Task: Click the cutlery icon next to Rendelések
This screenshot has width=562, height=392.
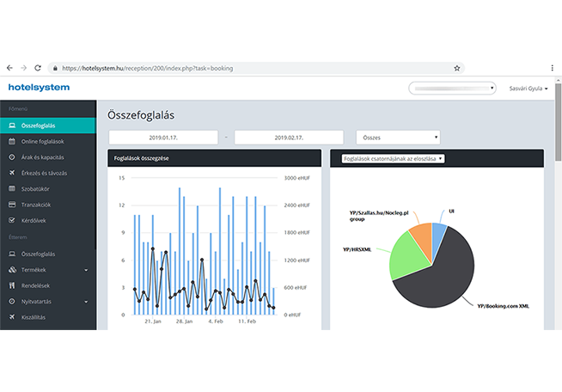Action: coord(11,286)
